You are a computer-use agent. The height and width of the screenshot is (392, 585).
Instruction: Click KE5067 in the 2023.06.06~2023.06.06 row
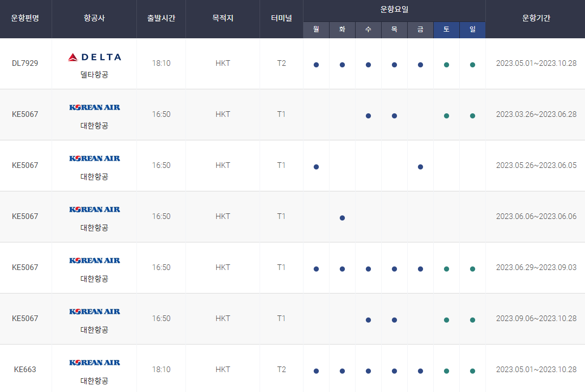coord(25,216)
